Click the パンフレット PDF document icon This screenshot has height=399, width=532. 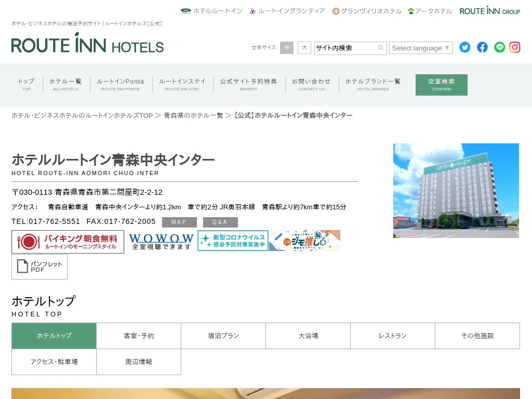click(x=39, y=267)
